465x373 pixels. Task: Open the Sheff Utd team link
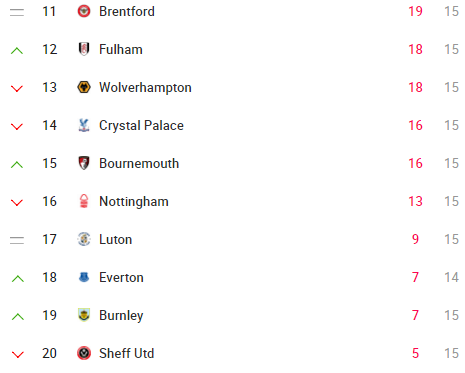point(127,353)
